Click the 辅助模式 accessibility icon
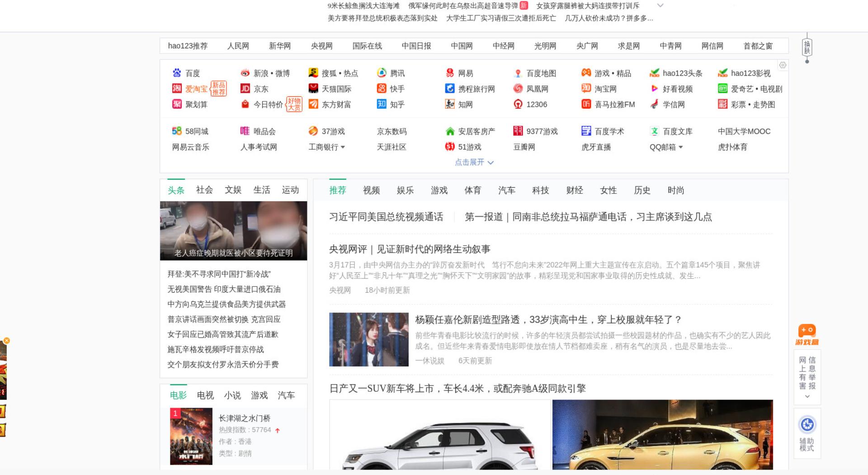 pyautogui.click(x=807, y=425)
